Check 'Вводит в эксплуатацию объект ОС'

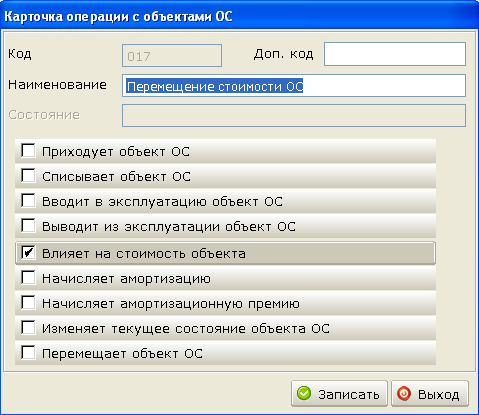pos(28,200)
